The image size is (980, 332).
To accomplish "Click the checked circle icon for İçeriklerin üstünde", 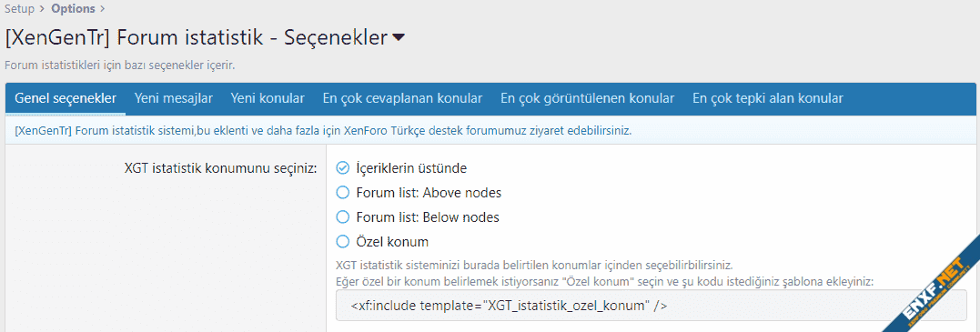I will point(342,168).
